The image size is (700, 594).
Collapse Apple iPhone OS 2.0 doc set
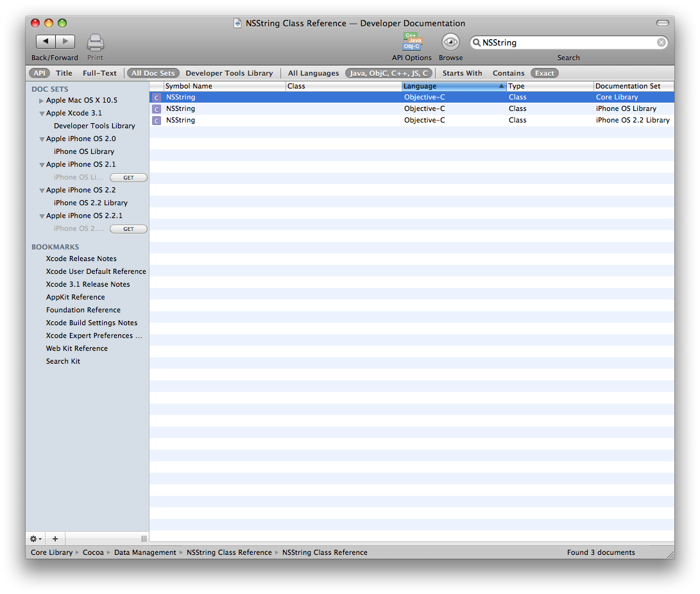click(42, 139)
